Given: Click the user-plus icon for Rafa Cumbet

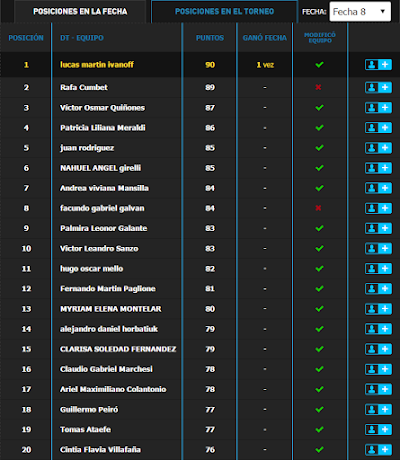Looking at the screenshot, I should point(378,87).
